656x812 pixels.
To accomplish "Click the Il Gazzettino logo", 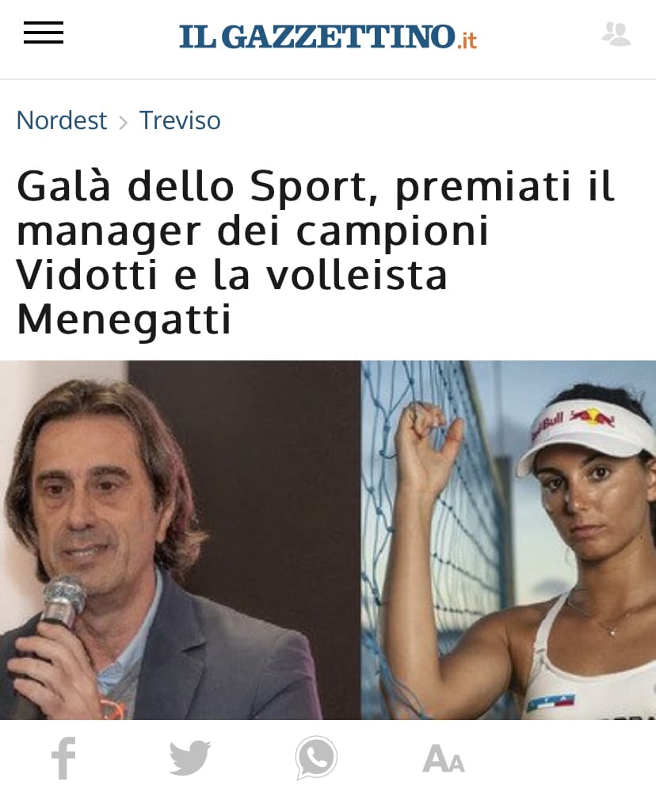I will coord(327,36).
